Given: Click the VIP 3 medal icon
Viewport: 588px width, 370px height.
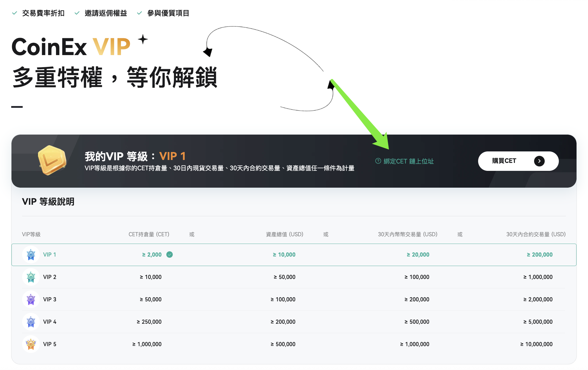Looking at the screenshot, I should click(31, 299).
